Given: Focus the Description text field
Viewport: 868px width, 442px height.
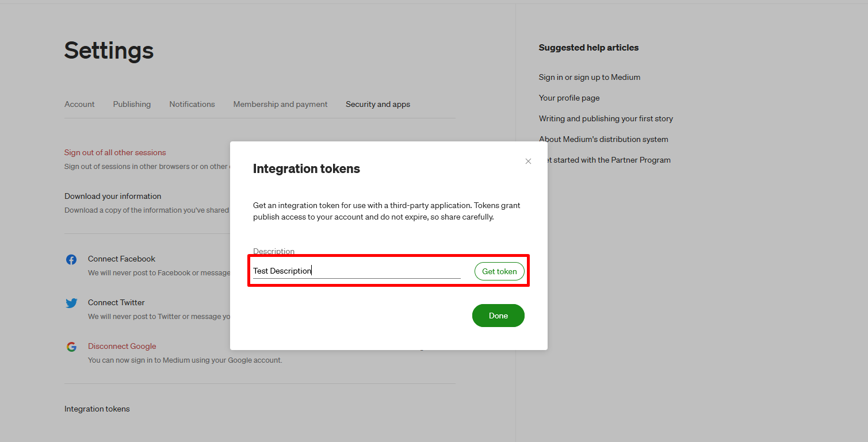Looking at the screenshot, I should point(357,271).
